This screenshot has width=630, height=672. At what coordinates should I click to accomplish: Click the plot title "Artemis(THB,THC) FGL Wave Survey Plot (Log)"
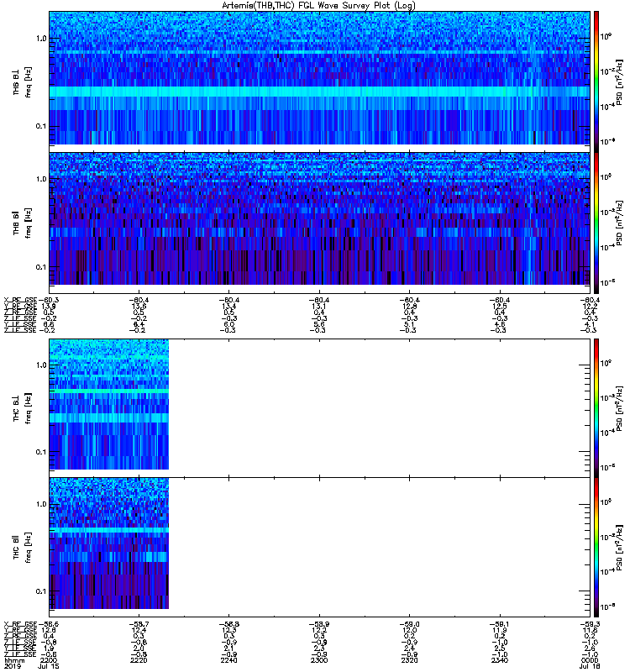(x=318, y=6)
